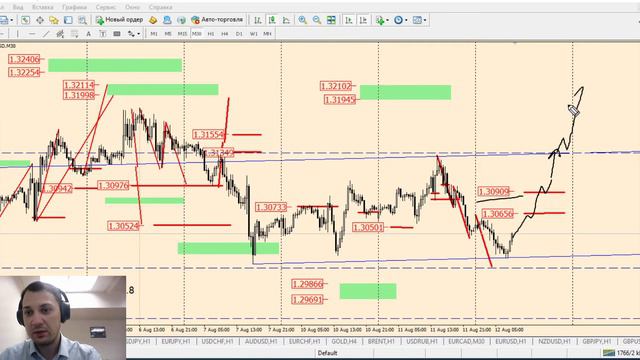Open the Data Window crosshair icon
This screenshot has height=360, width=640.
[40, 20]
